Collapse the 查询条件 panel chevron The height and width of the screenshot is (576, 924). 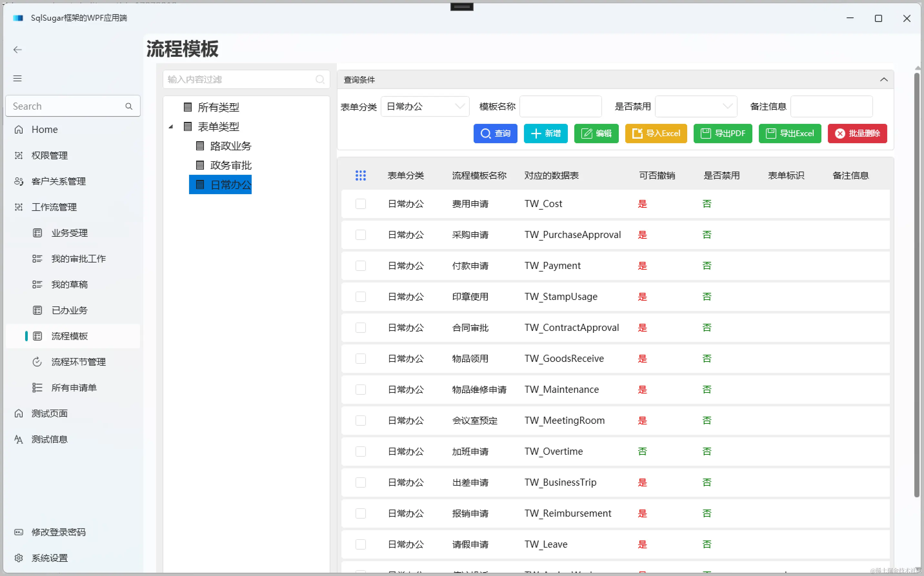[x=884, y=80]
